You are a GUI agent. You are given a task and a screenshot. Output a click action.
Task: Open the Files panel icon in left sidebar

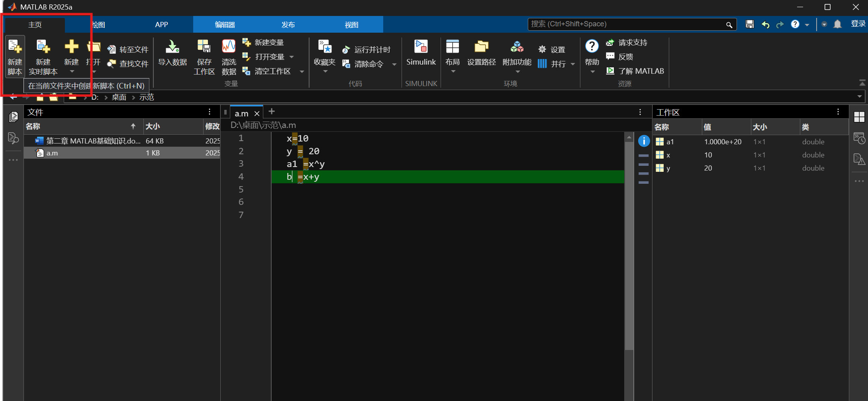(13, 116)
